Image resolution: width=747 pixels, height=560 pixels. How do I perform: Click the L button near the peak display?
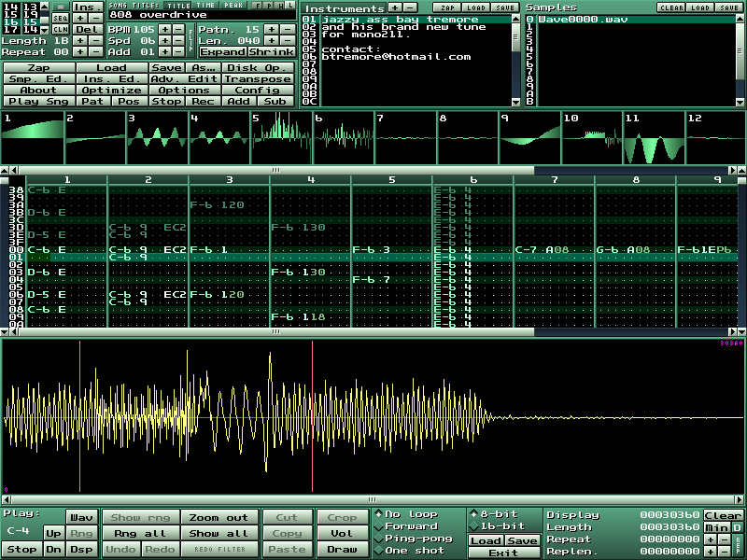pos(291,6)
